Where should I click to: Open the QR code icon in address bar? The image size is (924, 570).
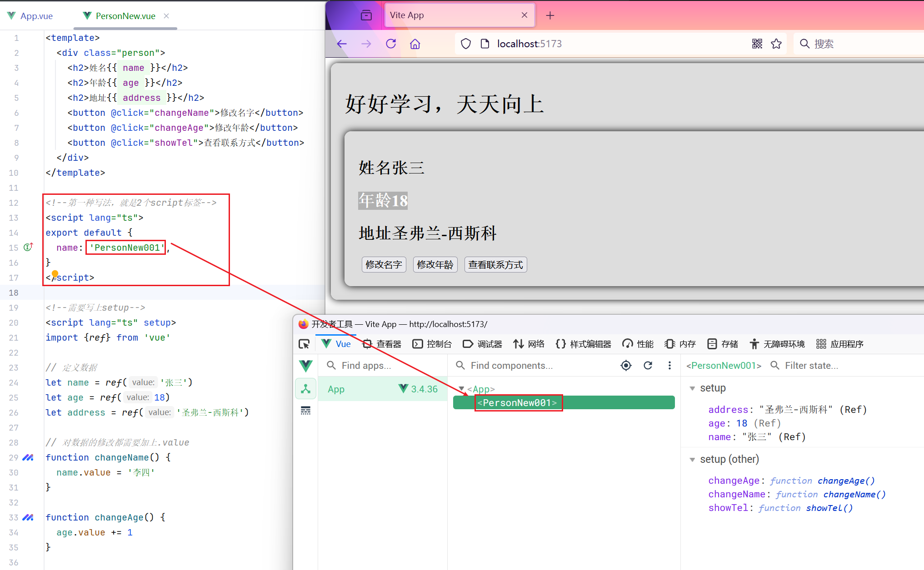pyautogui.click(x=757, y=44)
